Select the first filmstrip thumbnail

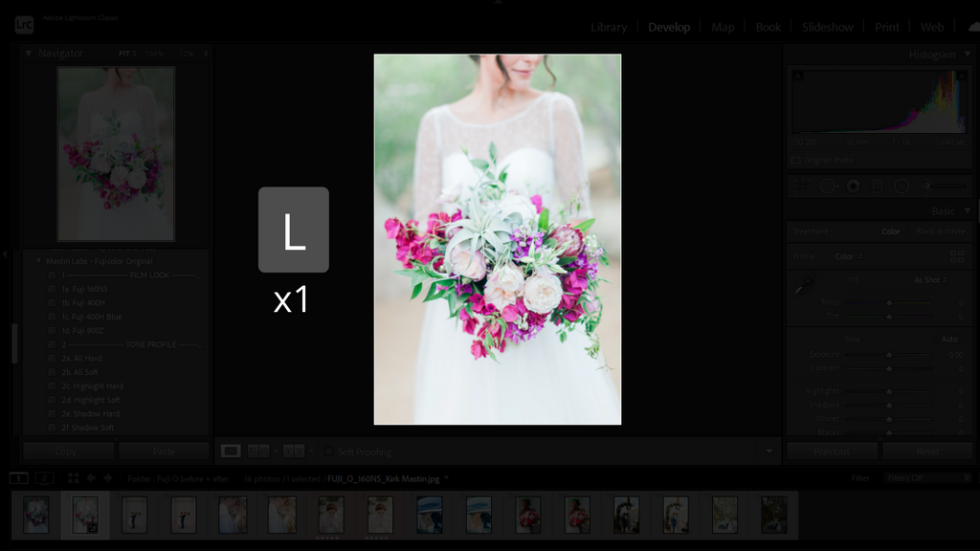(x=36, y=516)
